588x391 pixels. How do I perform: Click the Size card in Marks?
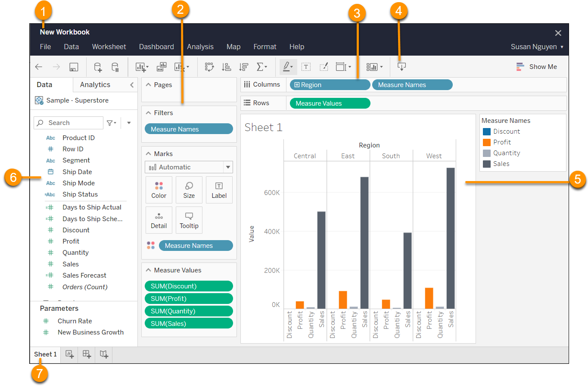[189, 190]
